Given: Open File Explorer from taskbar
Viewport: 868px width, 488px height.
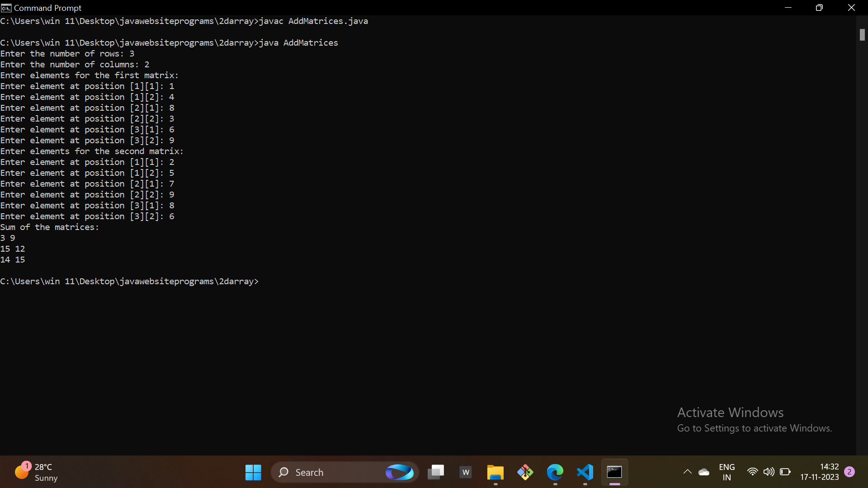Looking at the screenshot, I should [495, 472].
